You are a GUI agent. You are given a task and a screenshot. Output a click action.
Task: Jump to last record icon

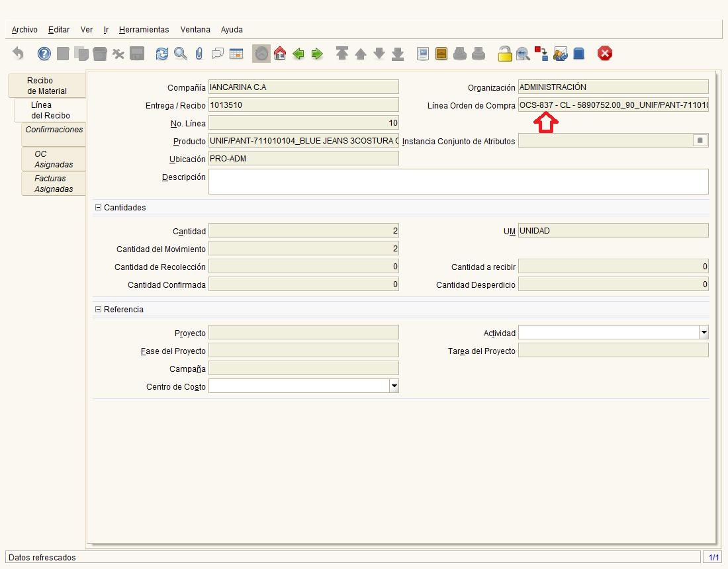tap(398, 54)
